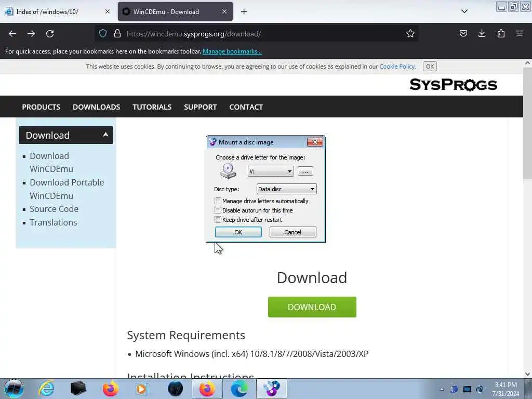Open the Cookie Policy link
532x399 pixels.
pyautogui.click(x=397, y=66)
